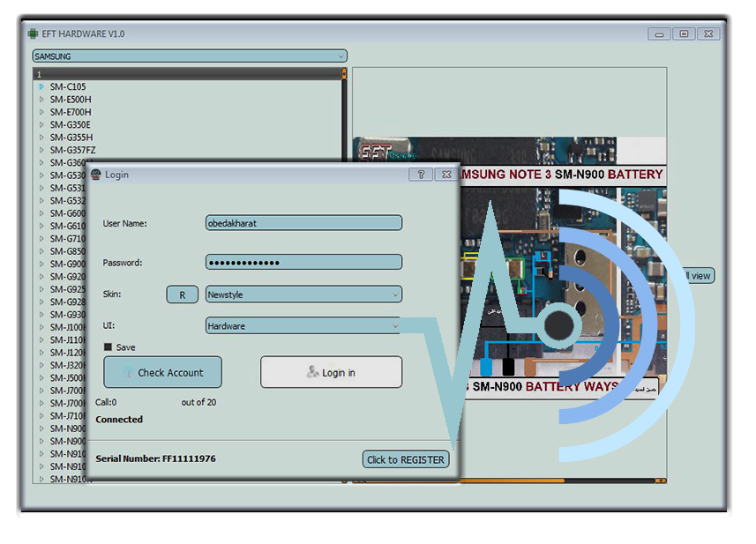
Task: Open the Skin Newstyle dropdown
Action: 303,294
